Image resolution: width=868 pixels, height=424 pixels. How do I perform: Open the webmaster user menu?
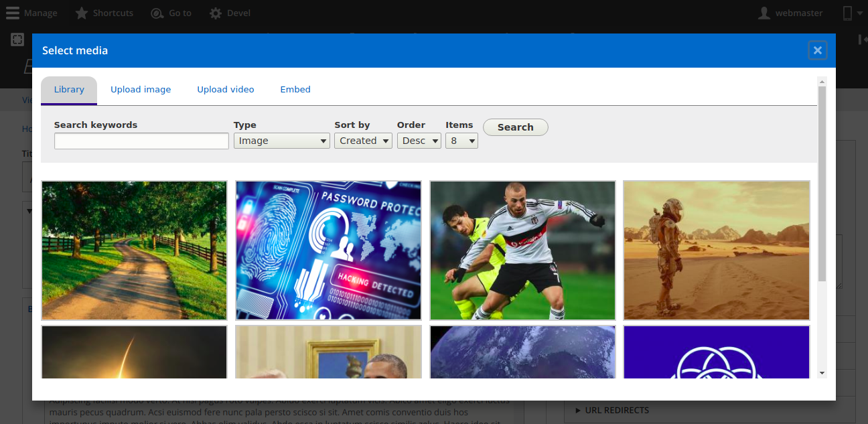click(790, 13)
